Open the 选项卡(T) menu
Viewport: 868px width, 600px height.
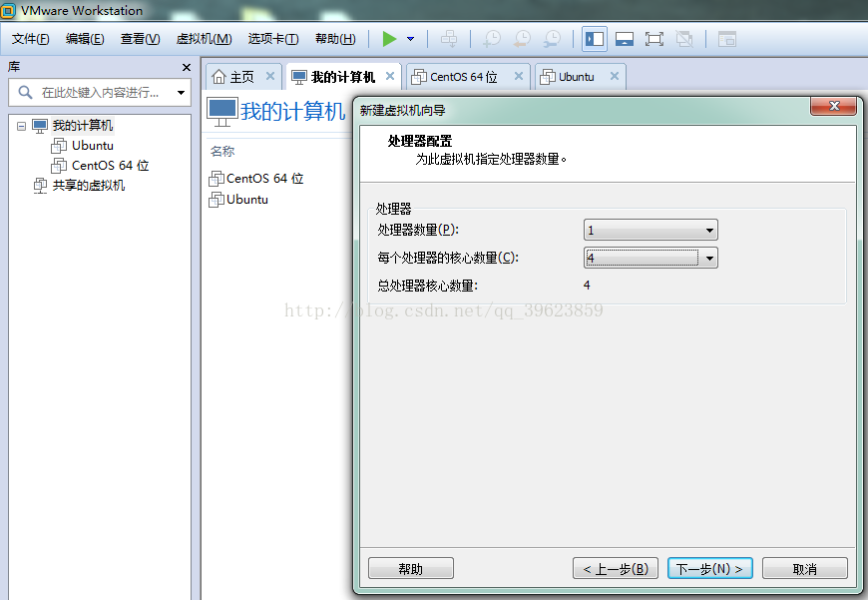click(x=273, y=39)
